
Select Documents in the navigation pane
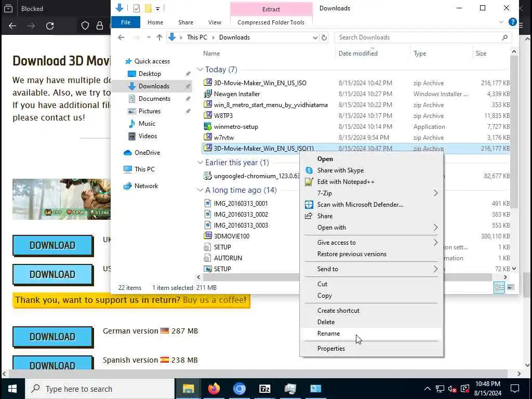(154, 99)
